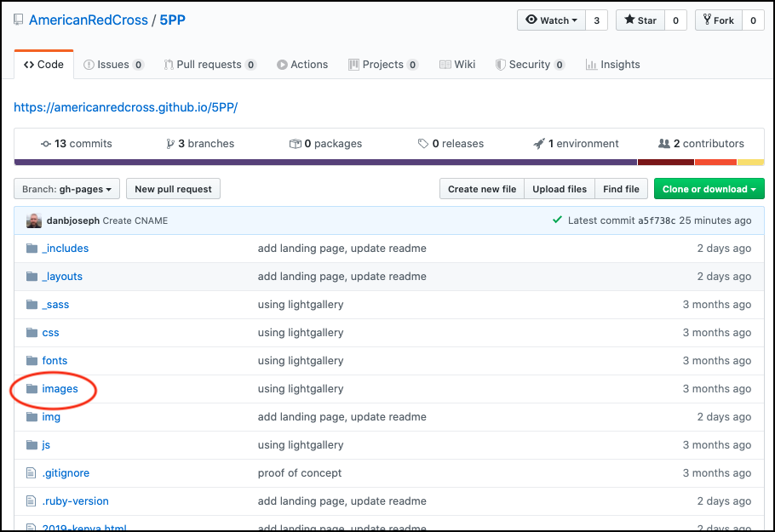This screenshot has width=775, height=532.
Task: Click the .ruby-version file icon
Action: pos(32,501)
